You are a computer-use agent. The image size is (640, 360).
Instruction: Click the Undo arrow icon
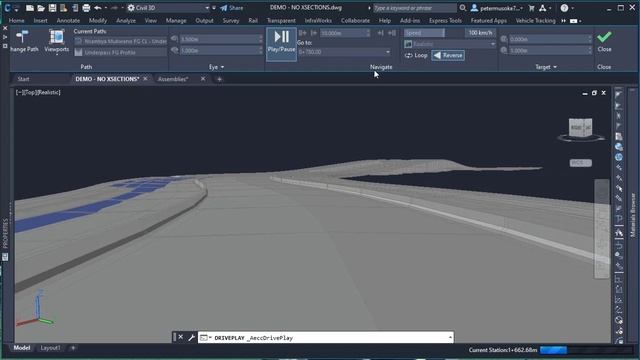(x=98, y=8)
